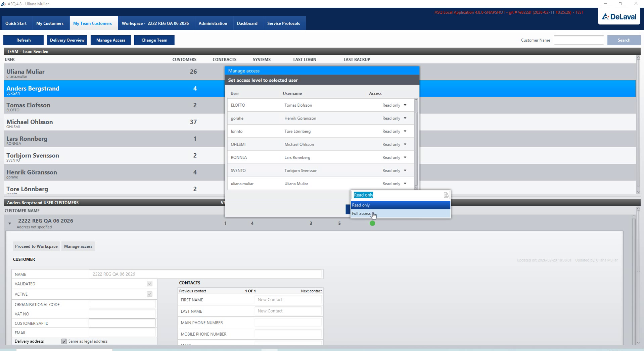This screenshot has height=351, width=644.
Task: Switch to the Administration tab
Action: (213, 23)
